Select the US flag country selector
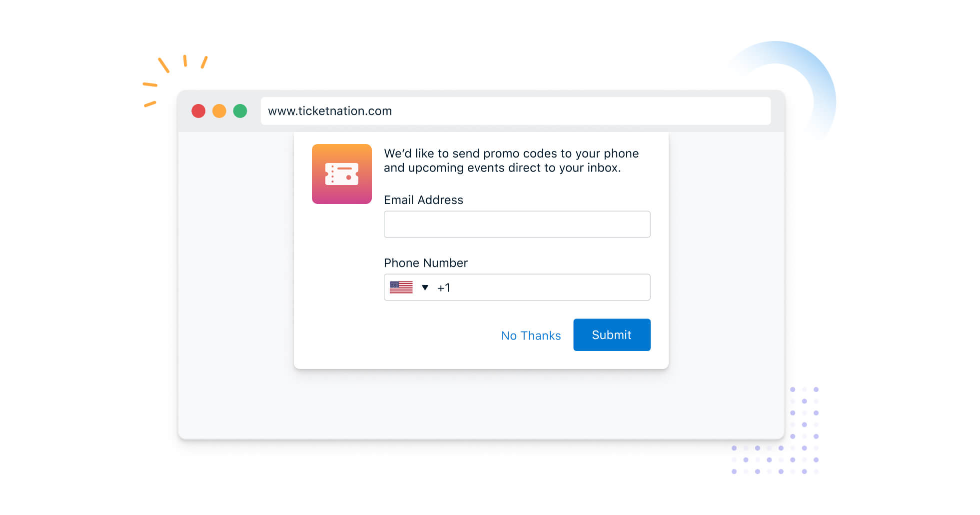 click(401, 287)
